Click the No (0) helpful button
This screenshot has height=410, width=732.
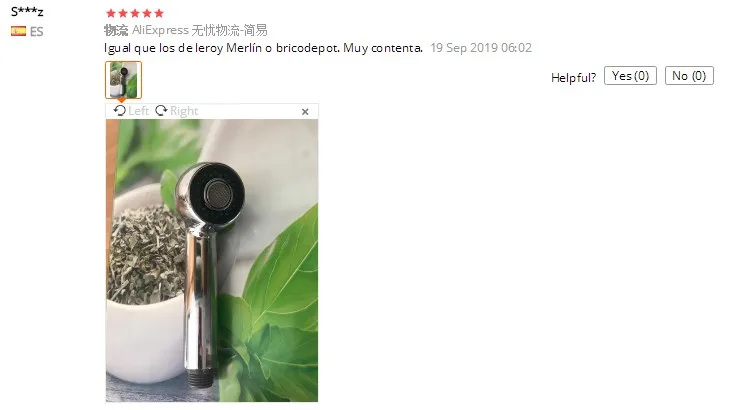(689, 76)
